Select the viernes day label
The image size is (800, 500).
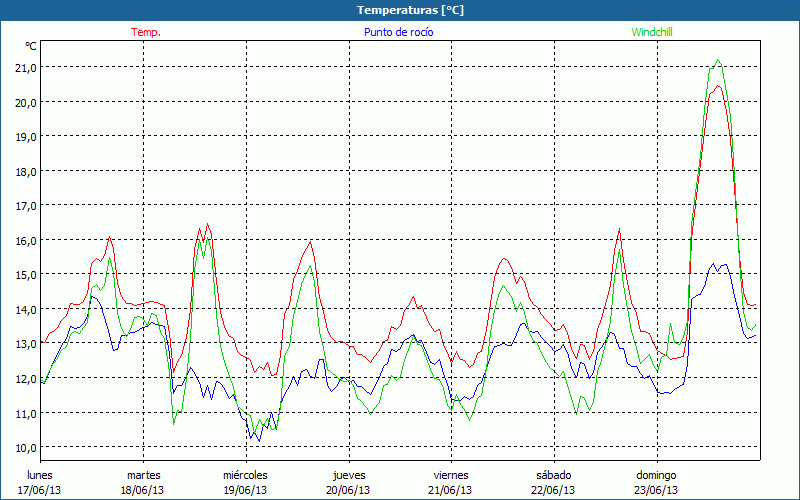pos(451,475)
